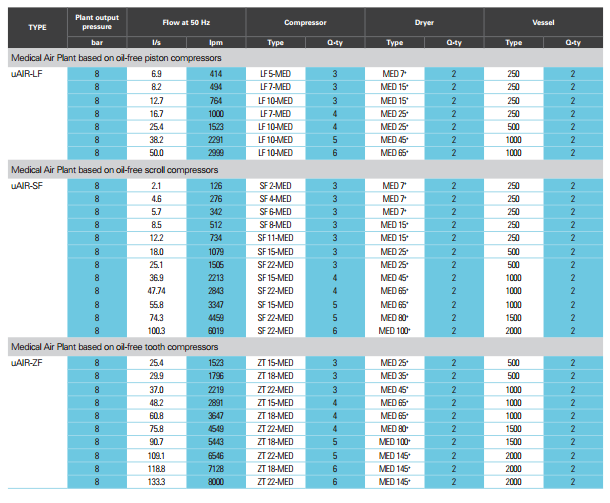The image size is (610, 503).
Task: Select the oil-free piston compressors section title
Action: pos(116,58)
